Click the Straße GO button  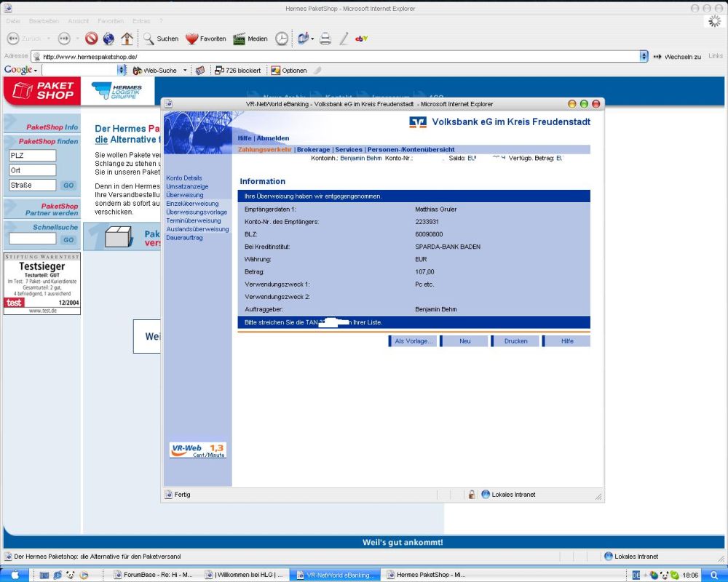pyautogui.click(x=68, y=186)
